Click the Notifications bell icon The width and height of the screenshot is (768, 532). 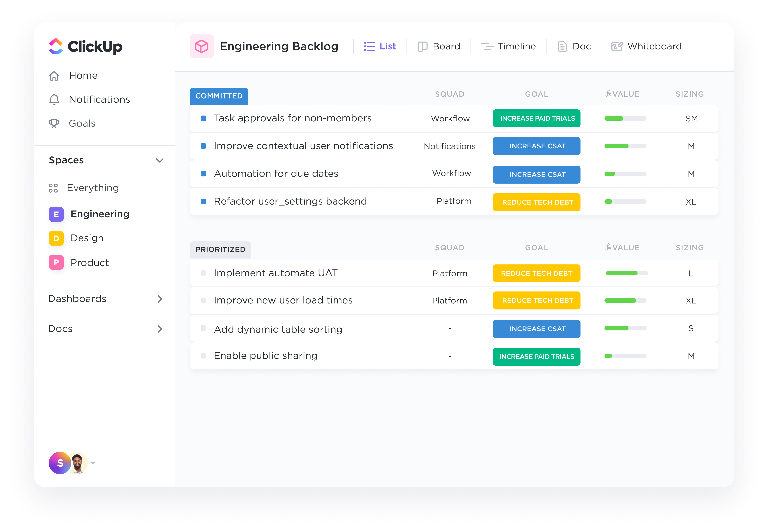[54, 100]
